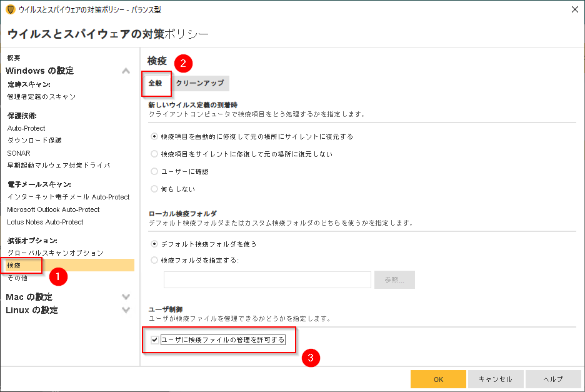Click the キャンセル button
Image resolution: width=585 pixels, height=392 pixels.
pos(495,379)
